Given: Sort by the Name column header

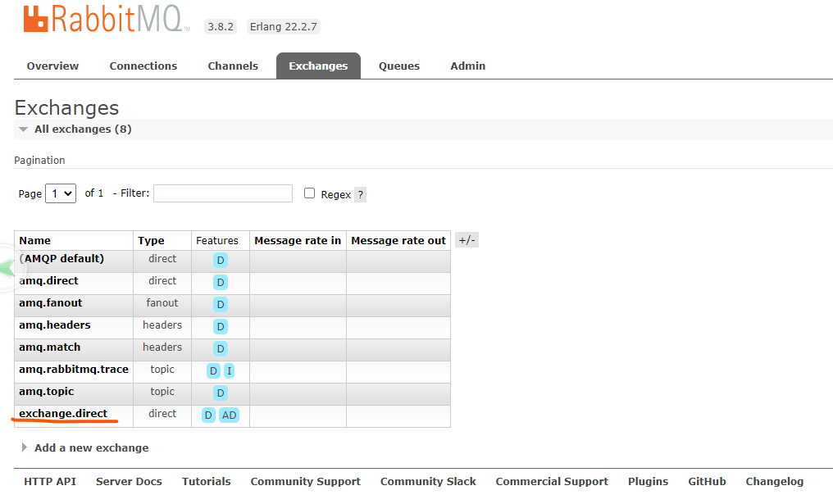Looking at the screenshot, I should 35,241.
